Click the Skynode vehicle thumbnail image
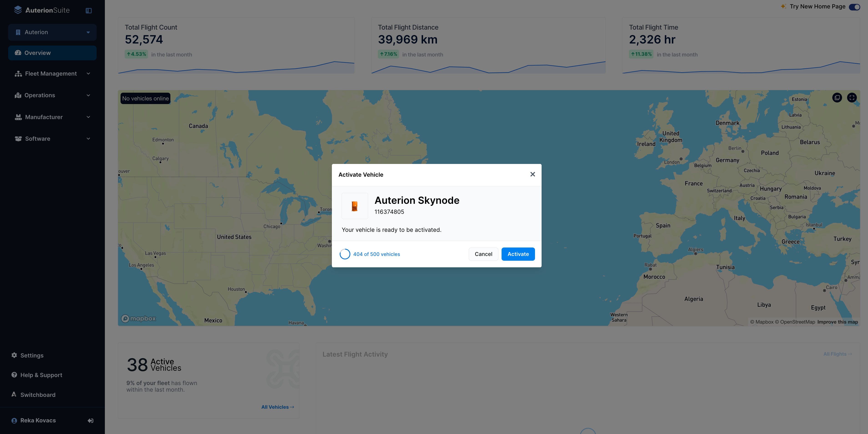The width and height of the screenshot is (868, 434). click(354, 206)
